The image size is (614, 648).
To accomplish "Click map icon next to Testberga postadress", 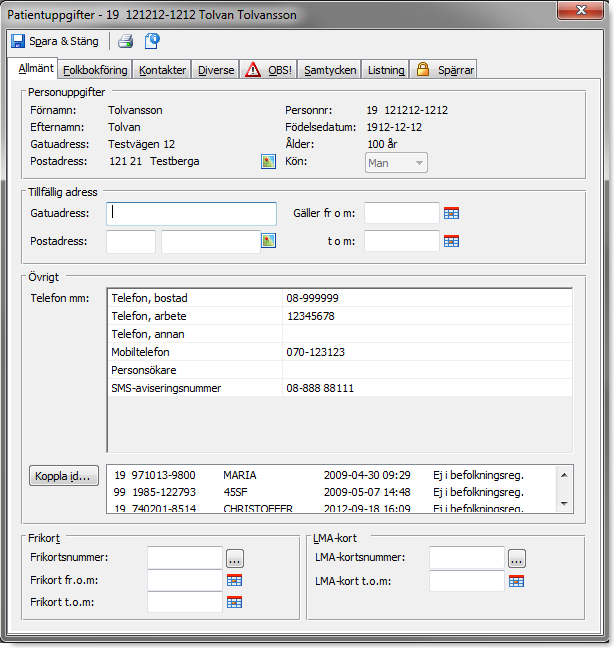I will 268,162.
